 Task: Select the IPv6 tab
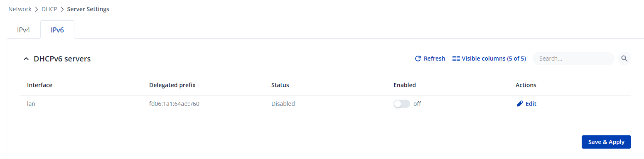point(57,30)
